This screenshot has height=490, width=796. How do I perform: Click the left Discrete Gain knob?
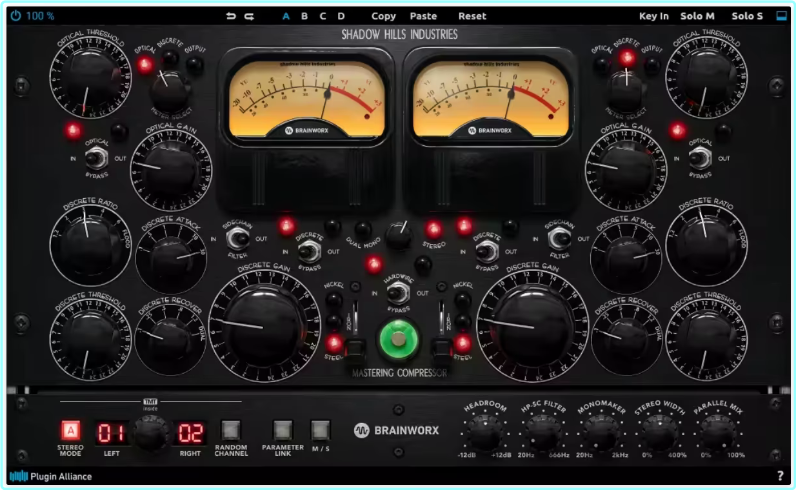[264, 326]
